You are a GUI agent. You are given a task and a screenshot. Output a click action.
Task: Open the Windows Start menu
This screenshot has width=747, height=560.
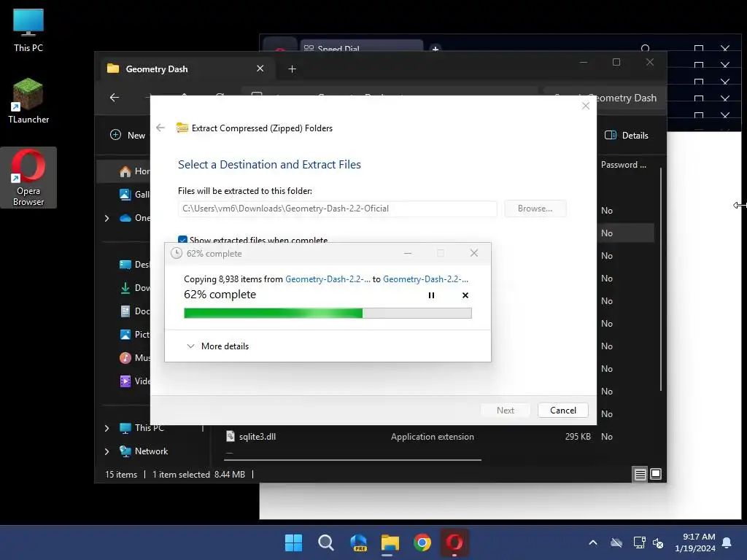(293, 542)
